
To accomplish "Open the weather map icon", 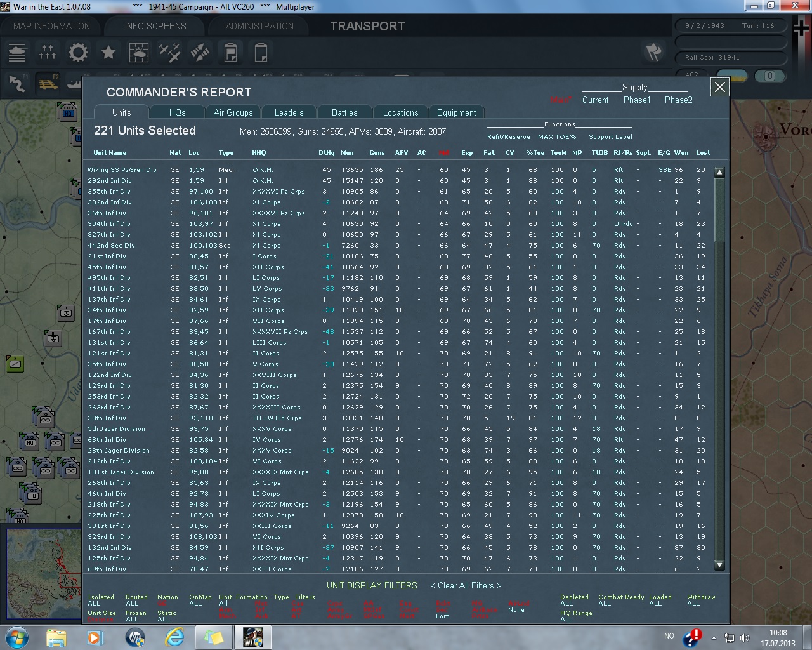I will click(139, 52).
